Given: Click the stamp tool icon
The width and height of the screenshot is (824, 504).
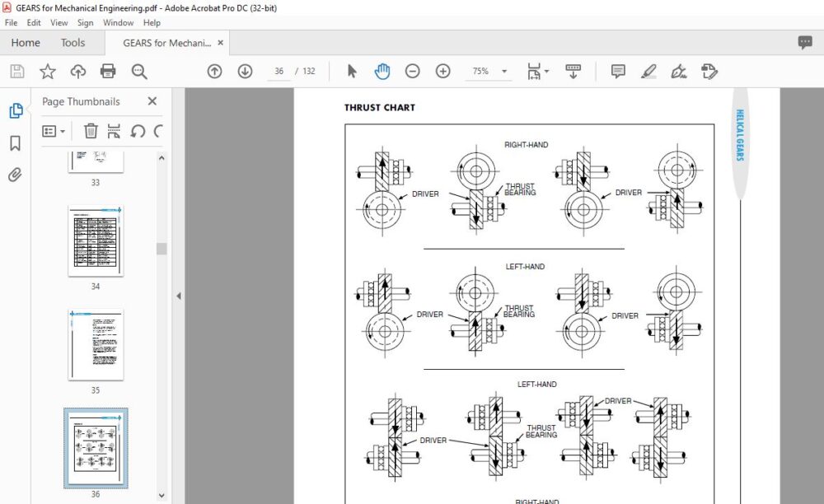Looking at the screenshot, I should 709,72.
